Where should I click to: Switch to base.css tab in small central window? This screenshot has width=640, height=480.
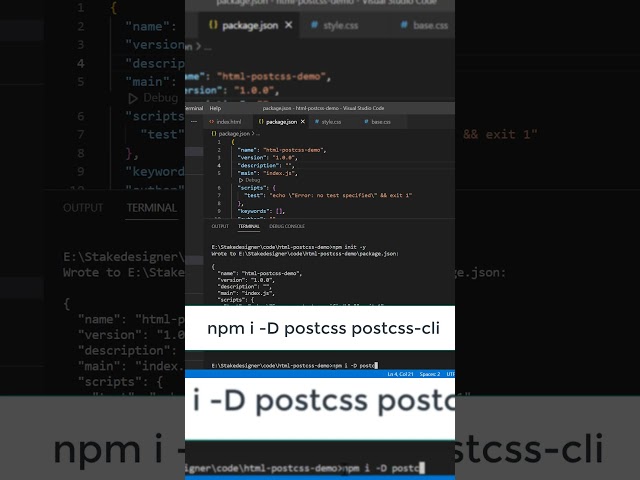[x=377, y=122]
